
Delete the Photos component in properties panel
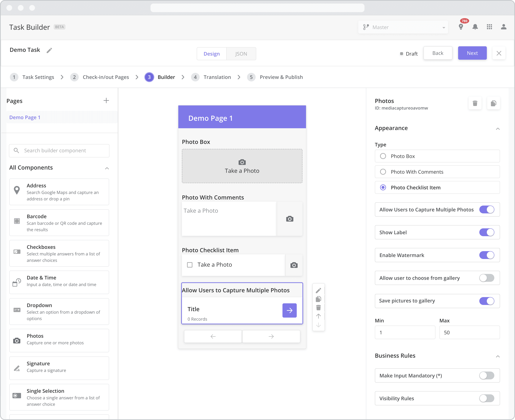point(475,103)
